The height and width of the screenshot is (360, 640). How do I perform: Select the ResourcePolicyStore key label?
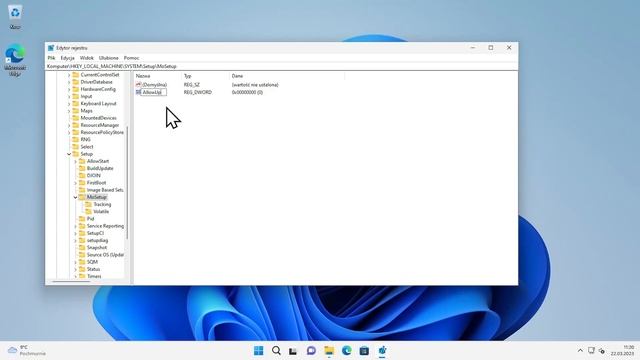tap(102, 132)
